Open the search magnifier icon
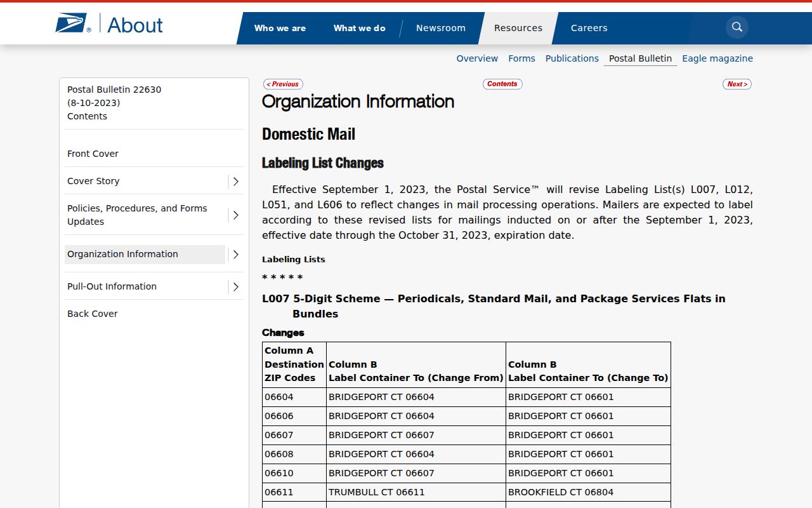 pyautogui.click(x=737, y=27)
